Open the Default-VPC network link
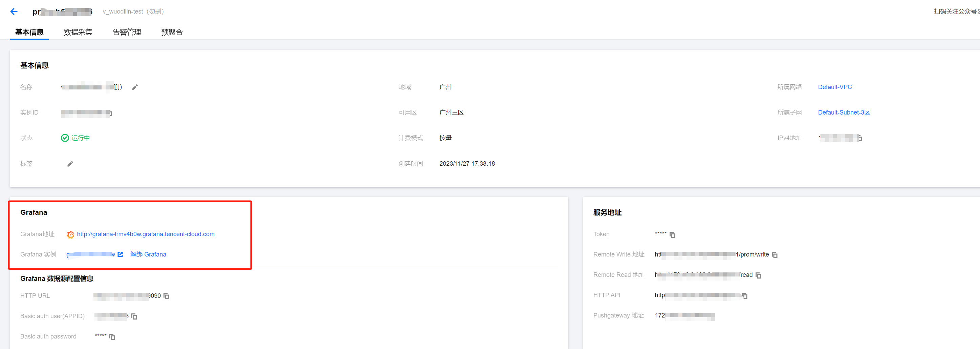Image resolution: width=980 pixels, height=349 pixels. point(835,87)
